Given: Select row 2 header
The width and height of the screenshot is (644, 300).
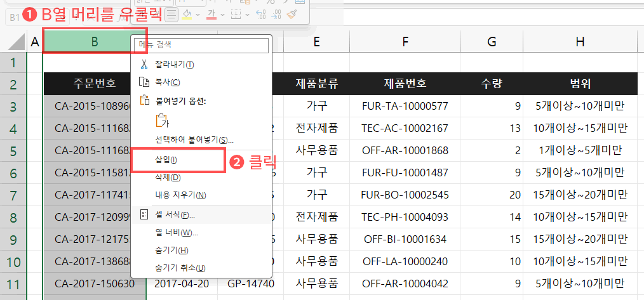Looking at the screenshot, I should pos(13,84).
